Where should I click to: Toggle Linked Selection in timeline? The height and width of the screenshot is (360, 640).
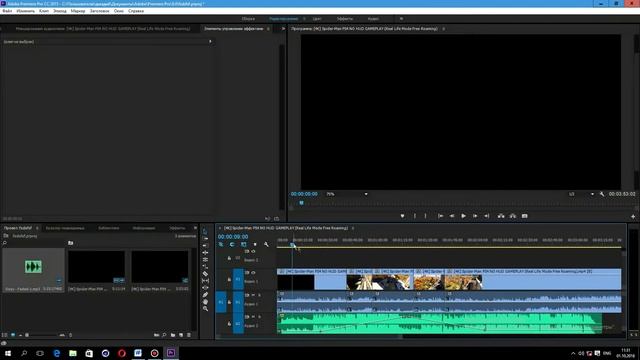coord(244,244)
